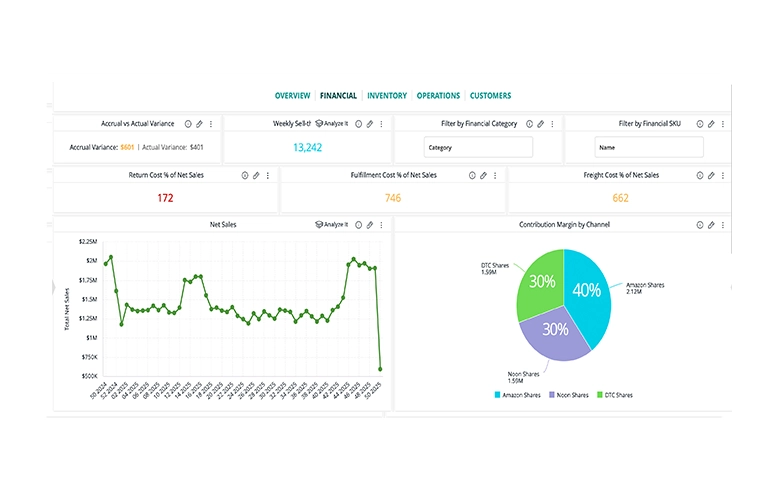Click Analyze It on Net Sales chart
768x493 pixels.
(x=335, y=225)
